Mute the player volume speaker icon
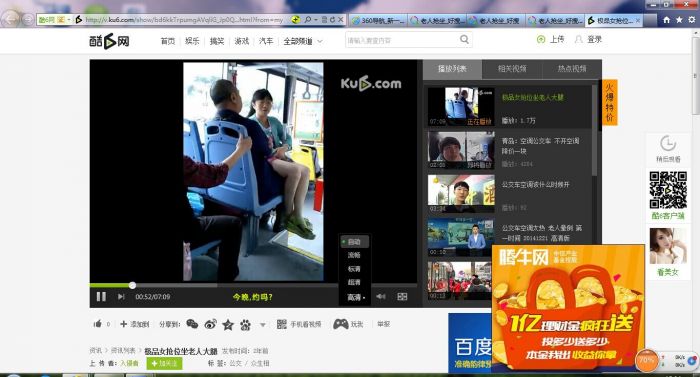Screen dimensions: 700x377 point(381,296)
